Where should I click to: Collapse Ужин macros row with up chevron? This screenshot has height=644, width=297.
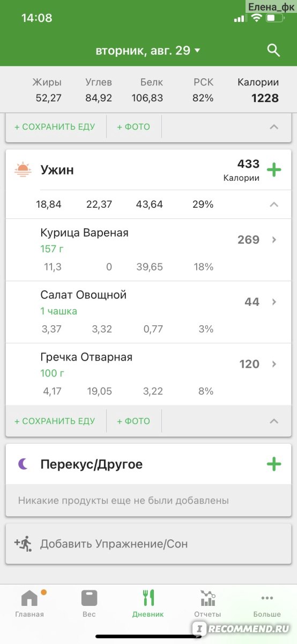(274, 204)
